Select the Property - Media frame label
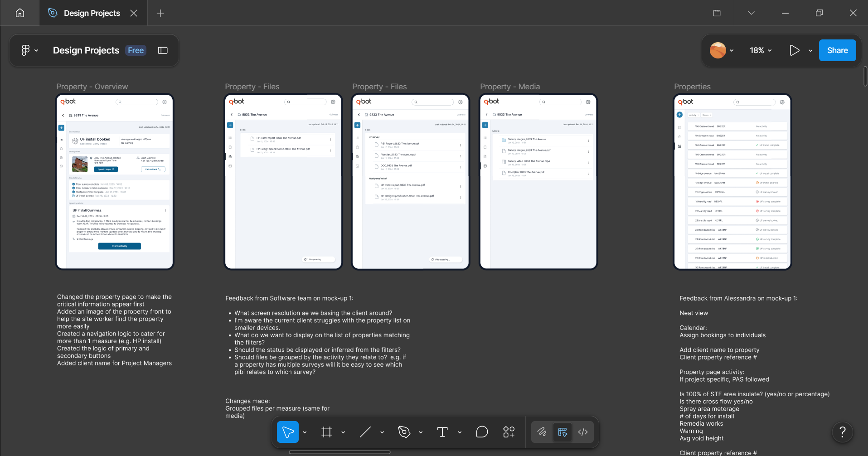This screenshot has width=868, height=456. pos(510,87)
